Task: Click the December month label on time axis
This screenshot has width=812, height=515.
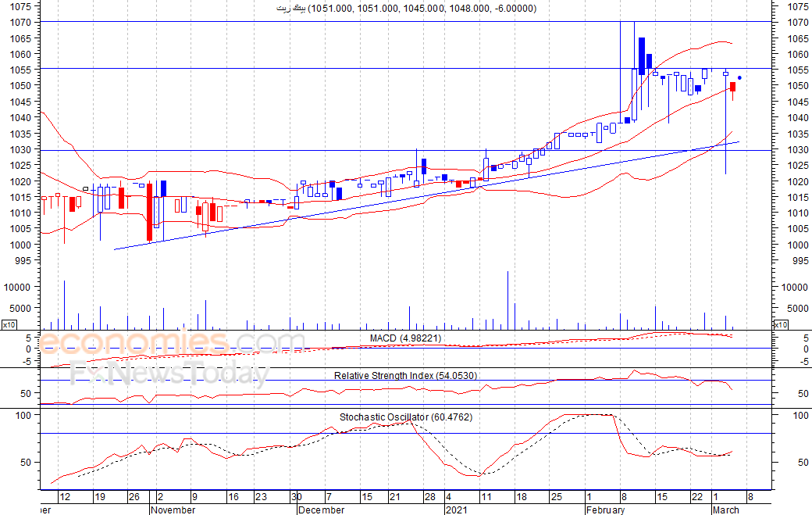Action: pyautogui.click(x=321, y=510)
